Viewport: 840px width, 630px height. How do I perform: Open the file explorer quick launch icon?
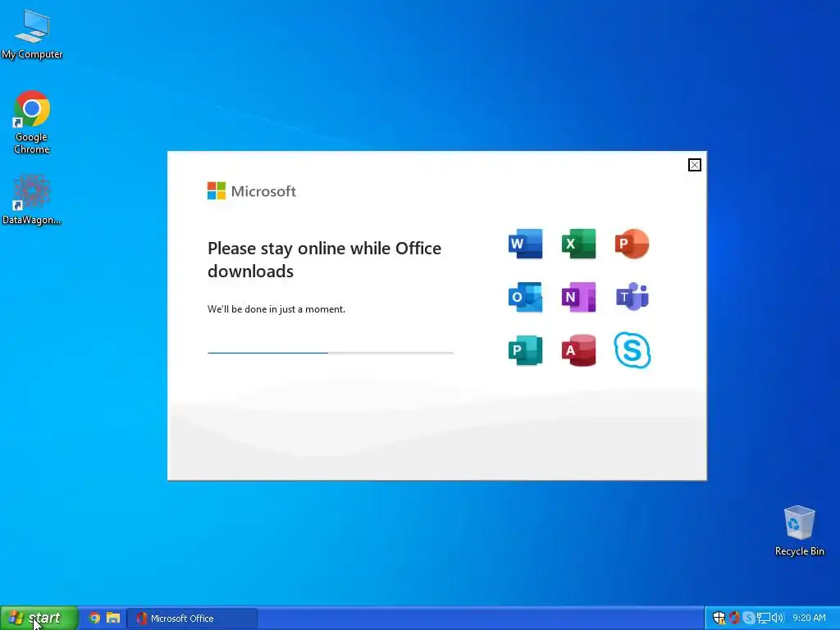(x=113, y=618)
